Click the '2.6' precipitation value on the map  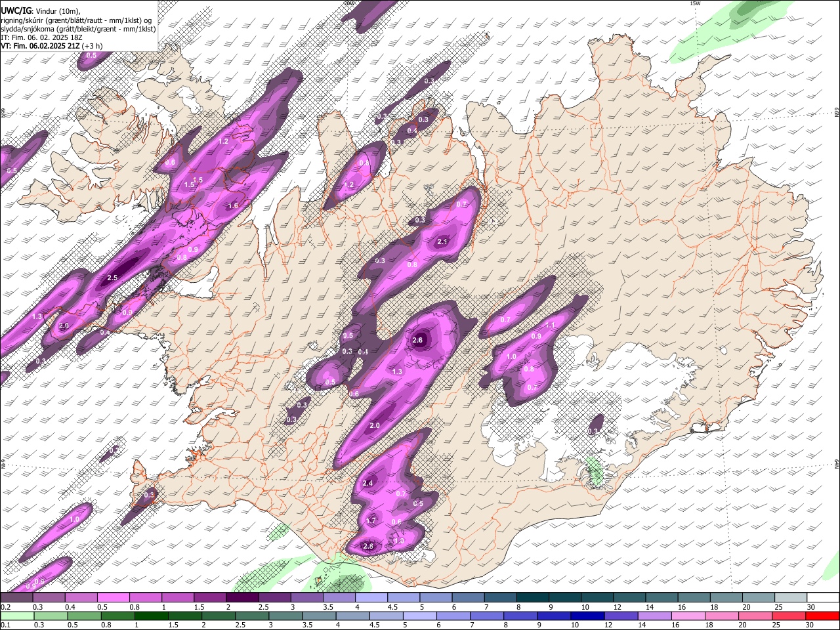coord(417,340)
